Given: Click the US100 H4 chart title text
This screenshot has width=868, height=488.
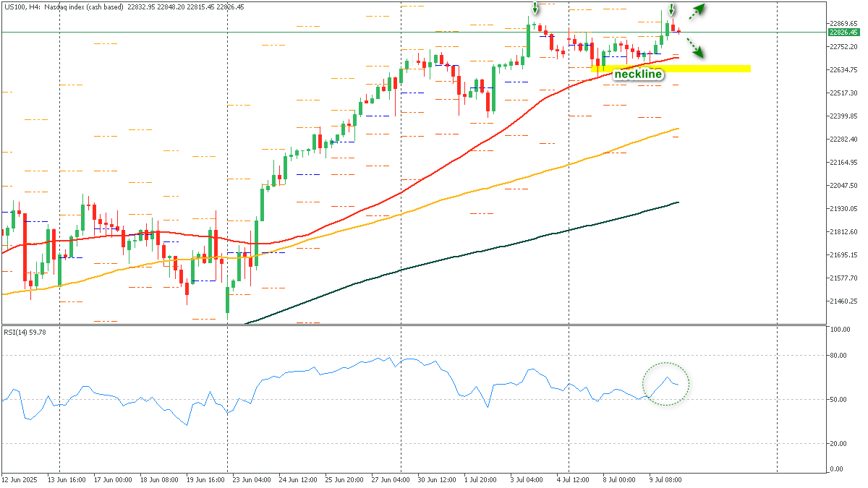Looking at the screenshot, I should click(123, 7).
